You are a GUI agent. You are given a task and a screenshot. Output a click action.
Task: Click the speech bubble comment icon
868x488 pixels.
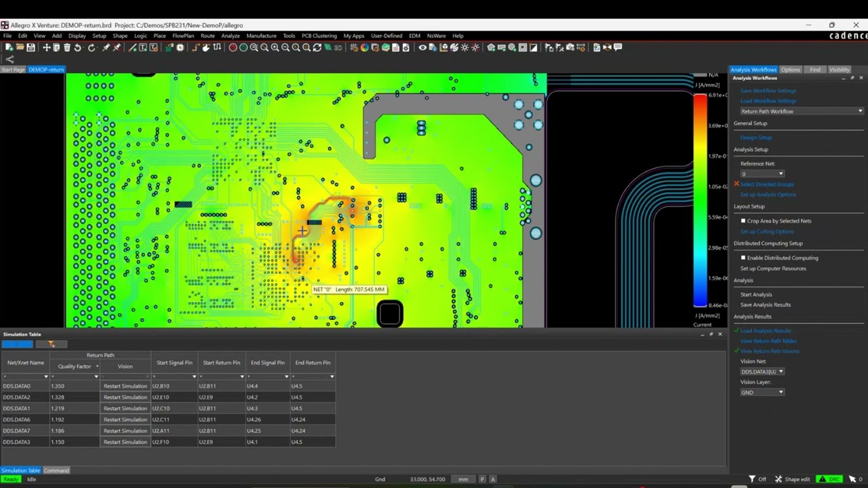pyautogui.click(x=618, y=47)
